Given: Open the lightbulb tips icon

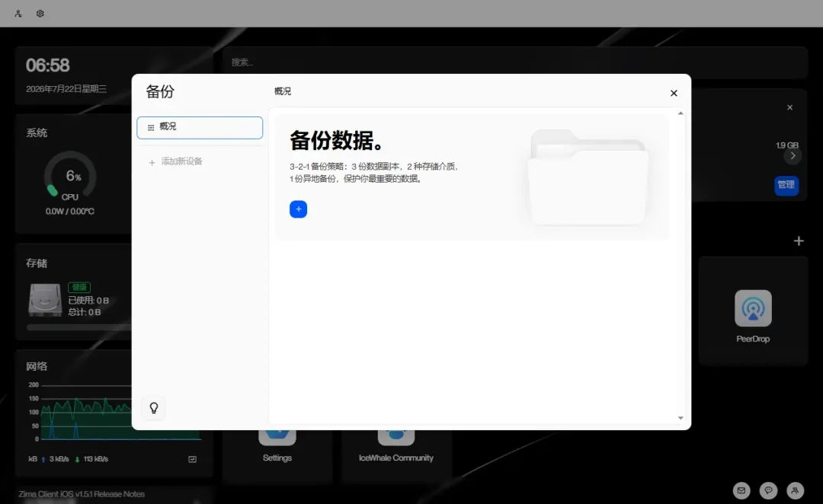Looking at the screenshot, I should (x=154, y=408).
